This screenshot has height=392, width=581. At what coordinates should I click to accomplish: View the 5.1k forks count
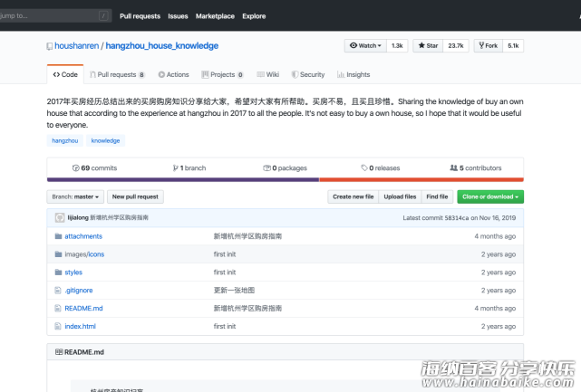(x=513, y=45)
